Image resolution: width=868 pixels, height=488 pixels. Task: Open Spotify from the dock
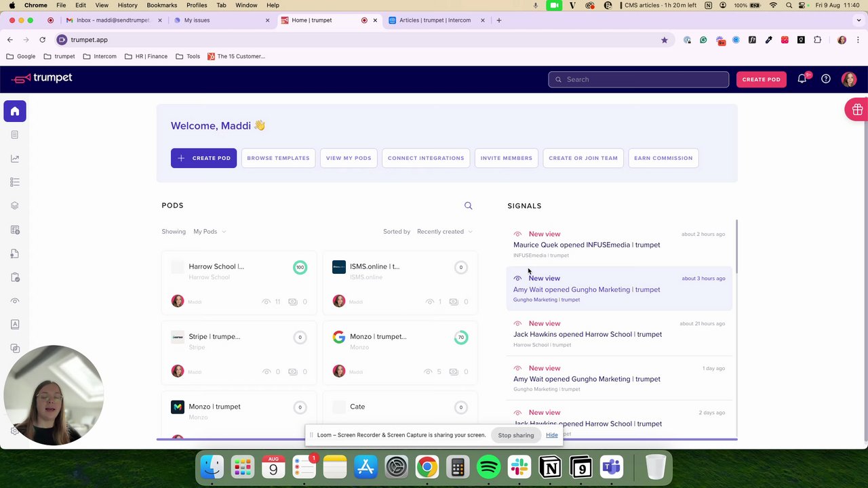click(x=488, y=467)
